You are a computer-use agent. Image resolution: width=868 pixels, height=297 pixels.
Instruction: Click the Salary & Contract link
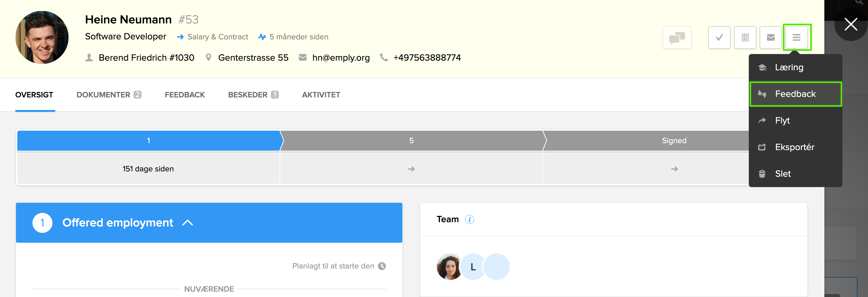click(x=217, y=37)
